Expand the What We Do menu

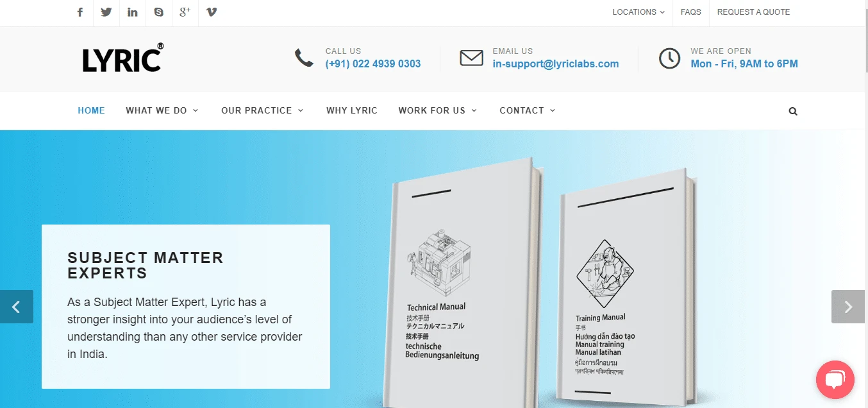[162, 110]
